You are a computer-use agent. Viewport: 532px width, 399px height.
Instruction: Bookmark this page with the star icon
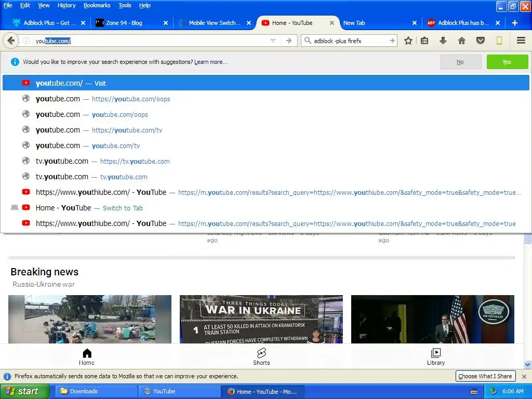point(408,41)
